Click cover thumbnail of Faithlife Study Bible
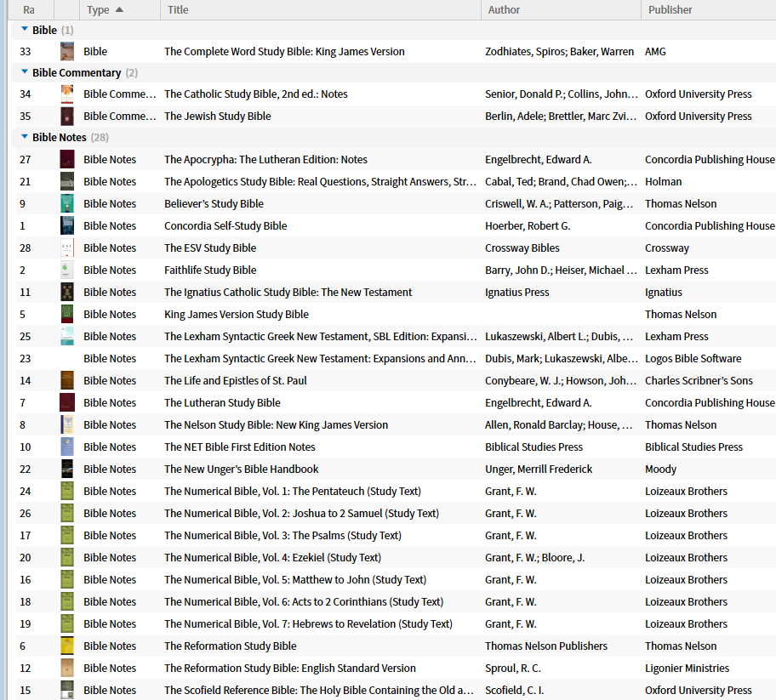Image resolution: width=776 pixels, height=700 pixels. click(67, 270)
